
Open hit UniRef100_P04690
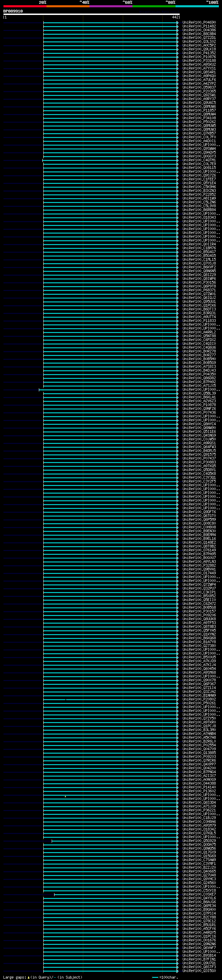(x=199, y=23)
